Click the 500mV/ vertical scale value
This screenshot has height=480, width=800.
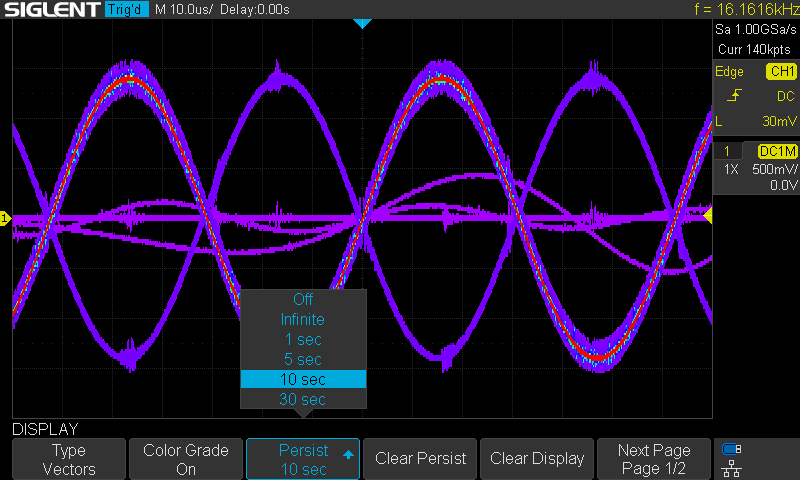tap(774, 169)
